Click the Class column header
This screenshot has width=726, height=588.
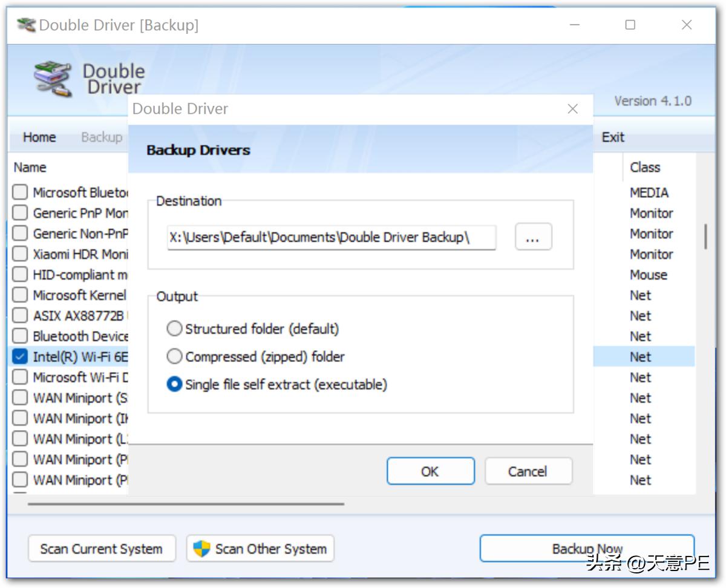[x=645, y=168]
